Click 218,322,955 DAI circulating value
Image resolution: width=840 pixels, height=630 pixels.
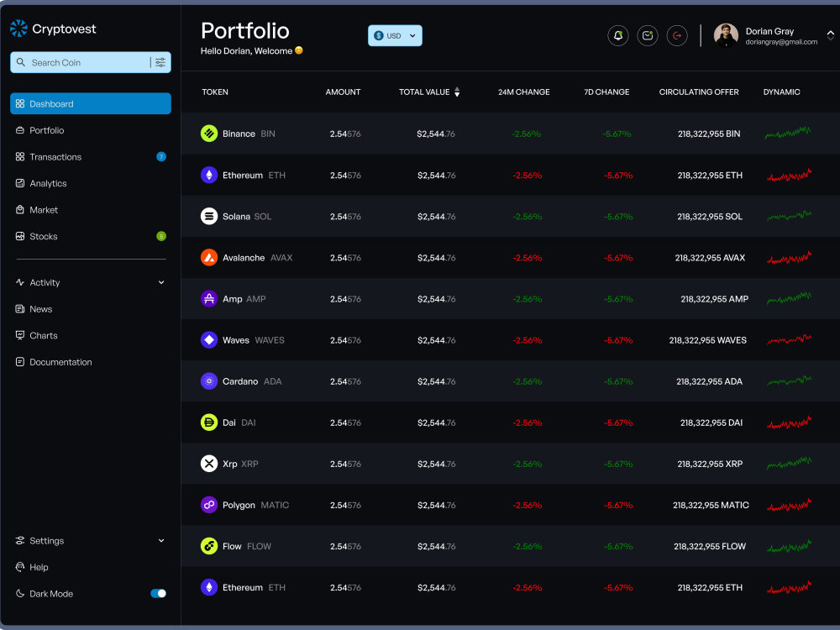711,423
